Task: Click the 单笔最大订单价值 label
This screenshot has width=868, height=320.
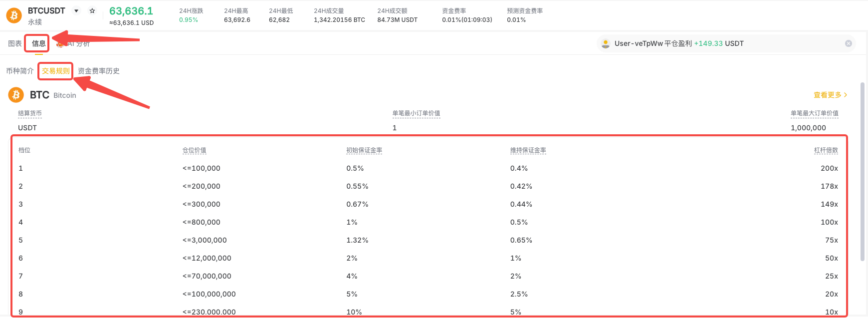Action: pos(815,113)
